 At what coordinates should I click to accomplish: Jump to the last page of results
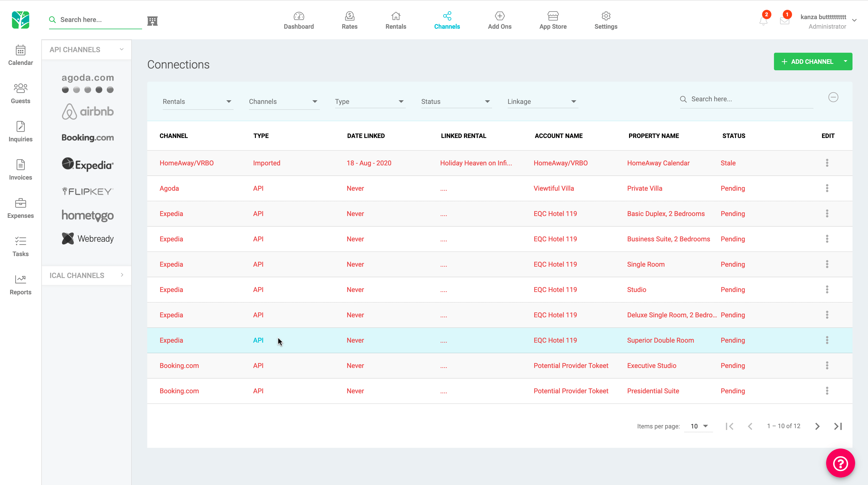(838, 426)
